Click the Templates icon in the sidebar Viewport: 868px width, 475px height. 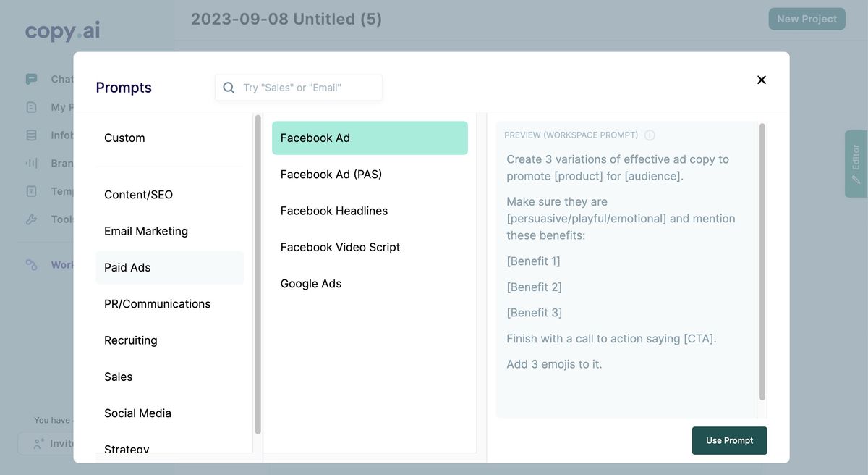point(31,191)
